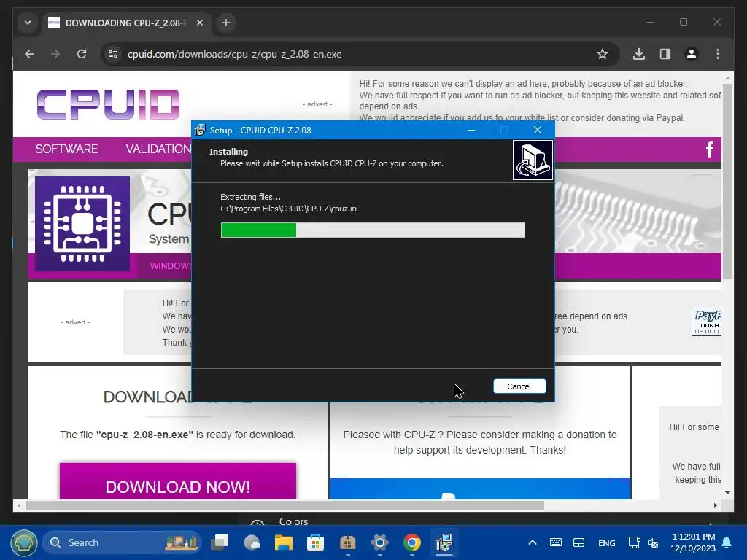This screenshot has width=747, height=560.
Task: Switch to Chrome on taskbar
Action: 411,542
